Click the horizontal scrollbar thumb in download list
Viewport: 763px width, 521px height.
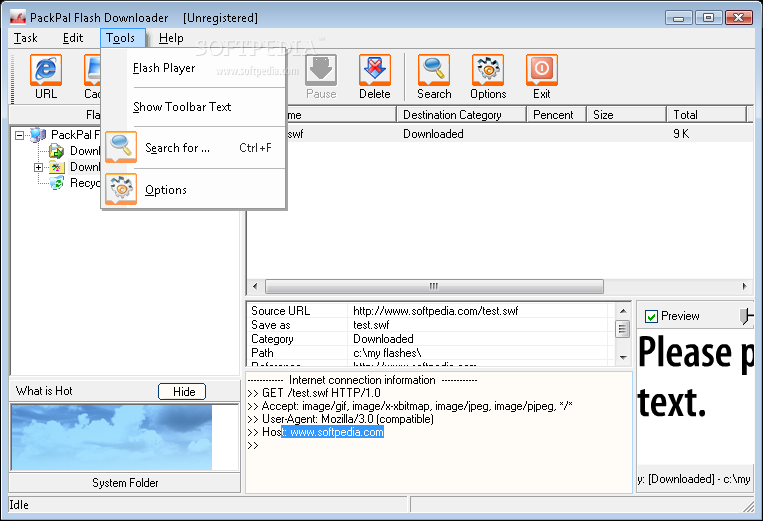click(434, 286)
